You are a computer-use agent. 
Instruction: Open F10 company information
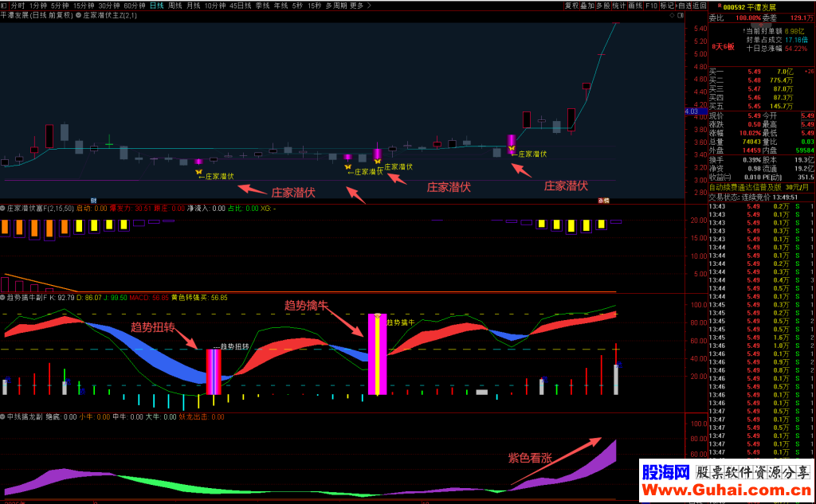click(x=651, y=5)
